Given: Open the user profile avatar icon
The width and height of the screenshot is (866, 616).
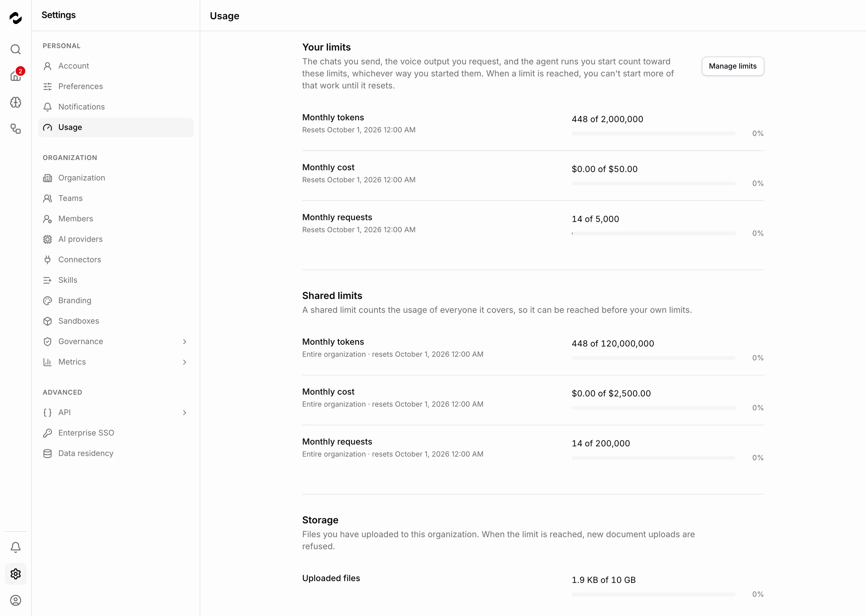Looking at the screenshot, I should (x=16, y=600).
